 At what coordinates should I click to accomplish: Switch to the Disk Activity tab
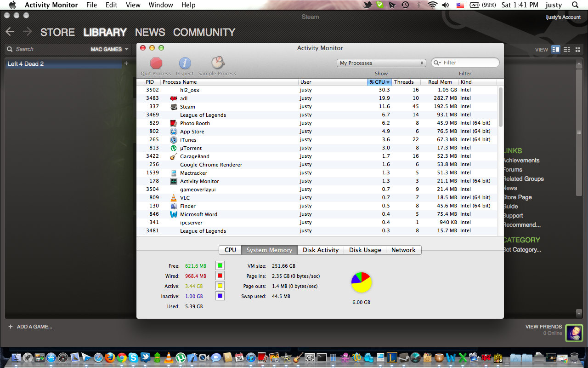tap(321, 250)
